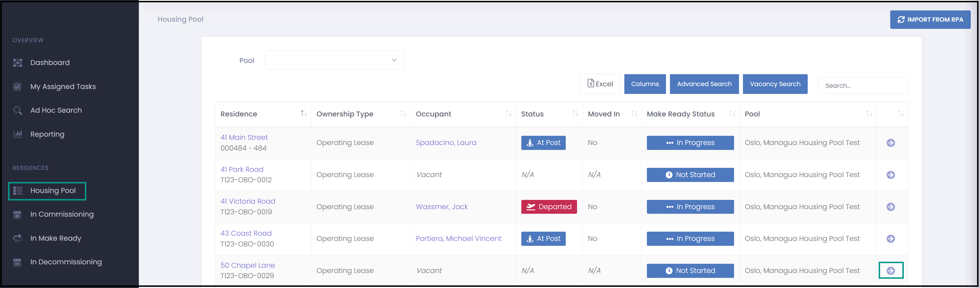
Task: Export table with Excel button
Action: pyautogui.click(x=600, y=84)
